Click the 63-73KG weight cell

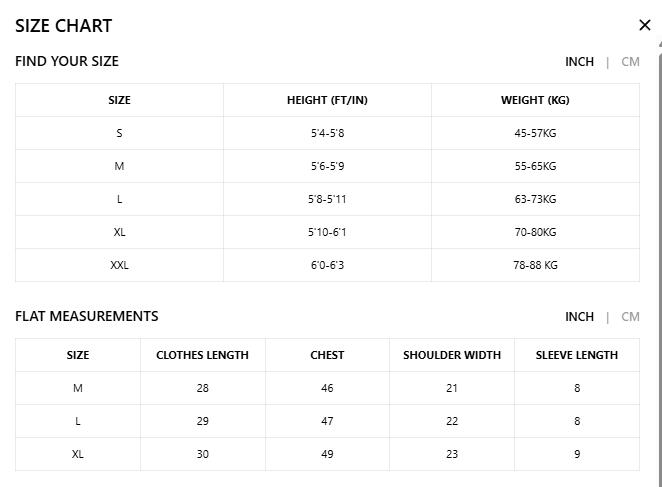click(535, 199)
